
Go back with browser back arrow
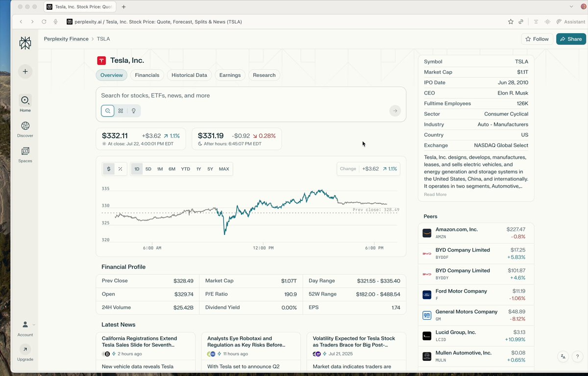pyautogui.click(x=21, y=22)
